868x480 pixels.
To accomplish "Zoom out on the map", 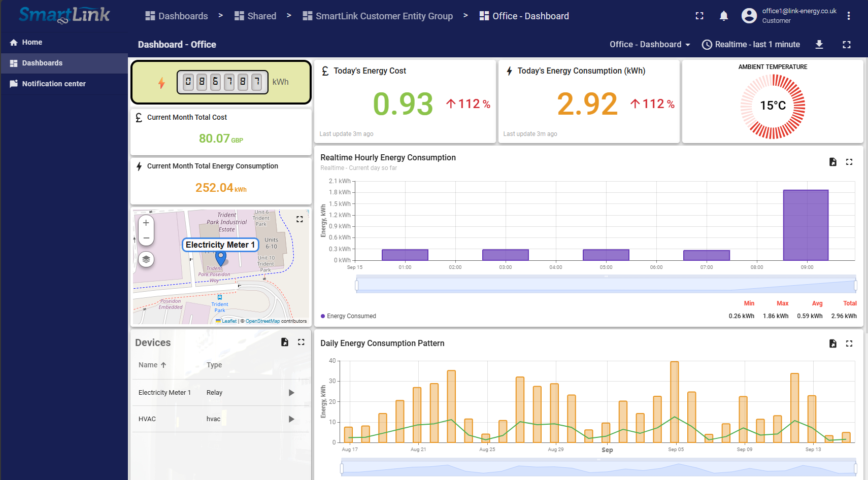I will (x=146, y=238).
